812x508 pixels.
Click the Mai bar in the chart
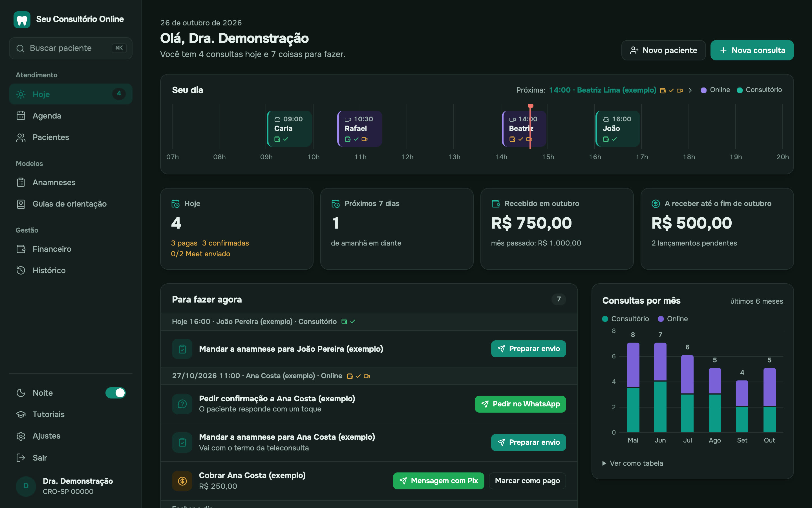[633, 387]
